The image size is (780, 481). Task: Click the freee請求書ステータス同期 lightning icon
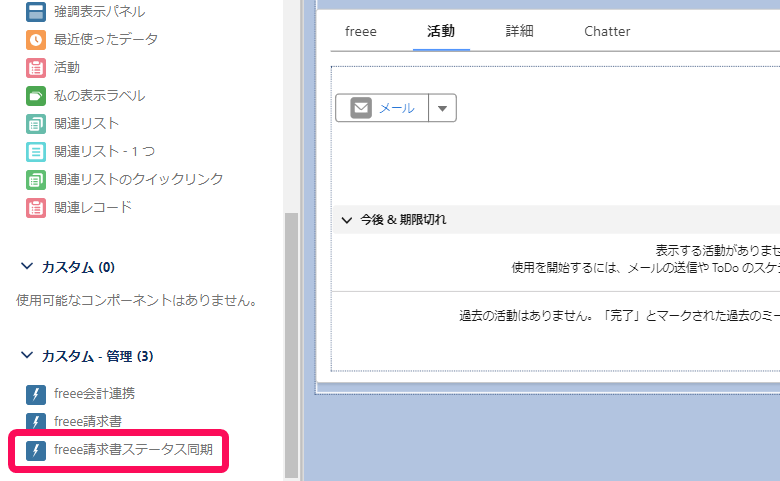[36, 450]
